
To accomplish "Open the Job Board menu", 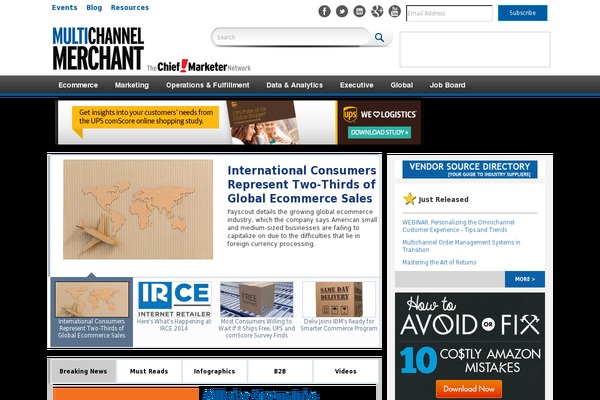I will tap(447, 85).
